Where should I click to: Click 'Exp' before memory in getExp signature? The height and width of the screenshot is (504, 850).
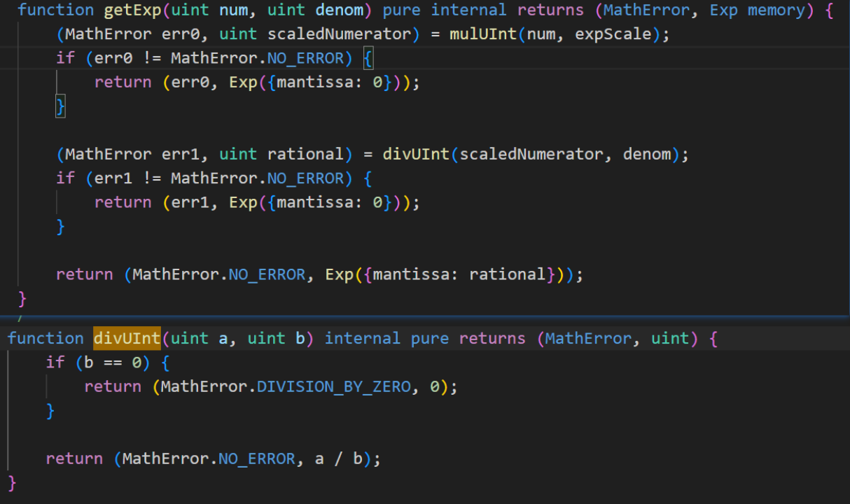(x=724, y=10)
